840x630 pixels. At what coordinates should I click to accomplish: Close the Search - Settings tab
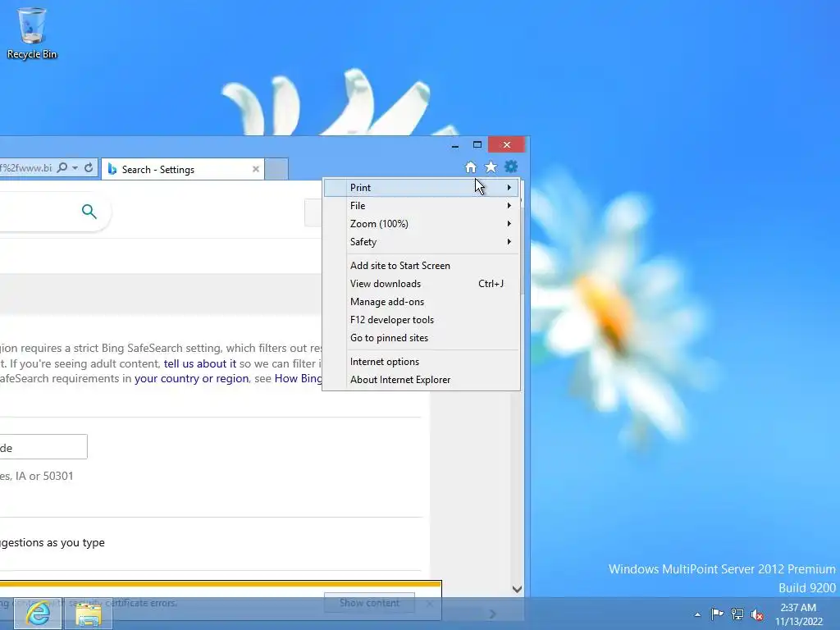click(x=256, y=169)
